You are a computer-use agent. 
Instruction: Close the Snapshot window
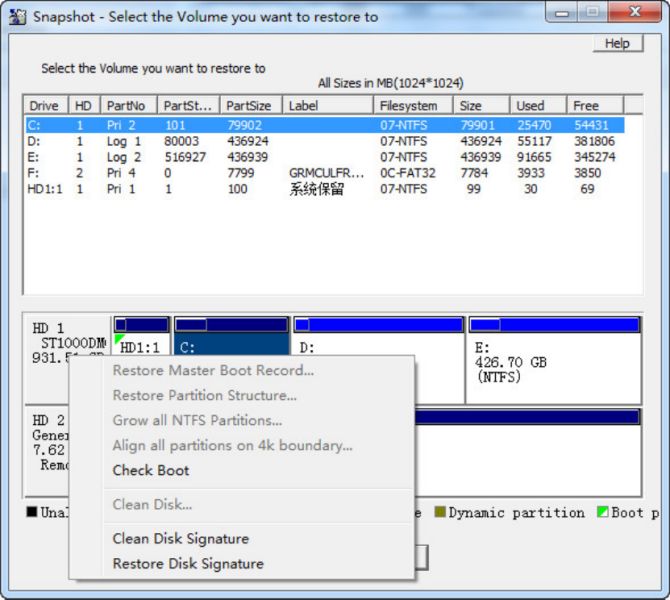click(x=635, y=12)
